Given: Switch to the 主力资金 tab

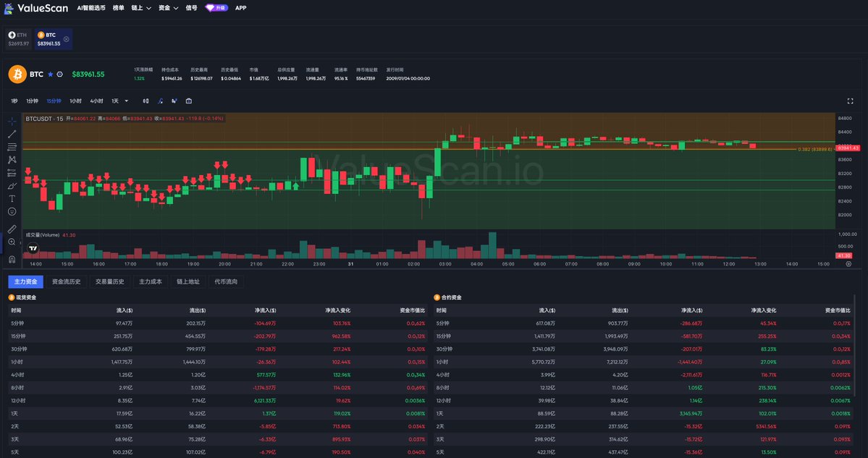Looking at the screenshot, I should click(x=25, y=281).
